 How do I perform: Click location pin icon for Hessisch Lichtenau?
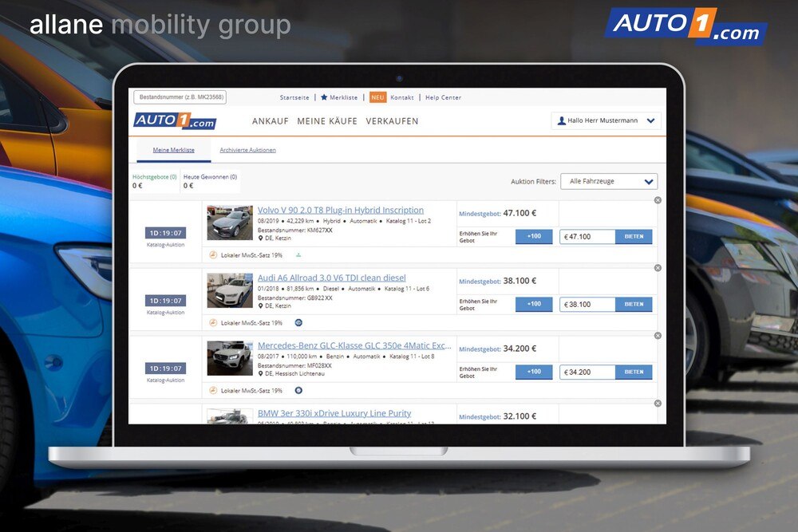(x=261, y=373)
